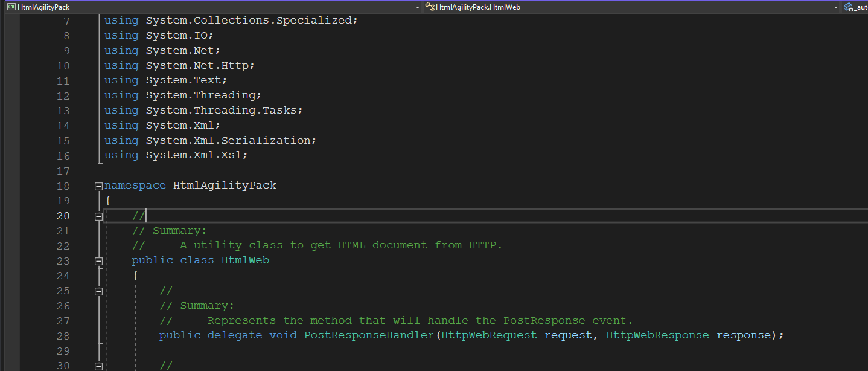Click line number 19 in the gutter

coord(63,201)
